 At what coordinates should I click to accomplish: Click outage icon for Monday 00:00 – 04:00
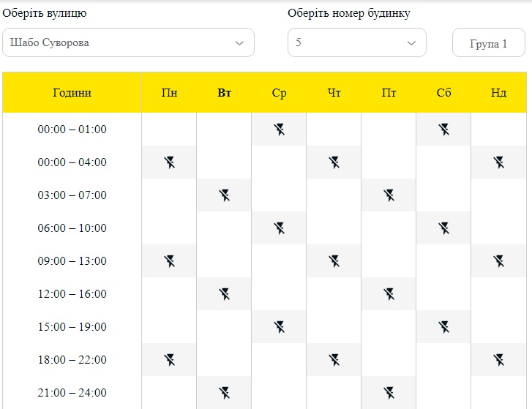click(x=169, y=162)
